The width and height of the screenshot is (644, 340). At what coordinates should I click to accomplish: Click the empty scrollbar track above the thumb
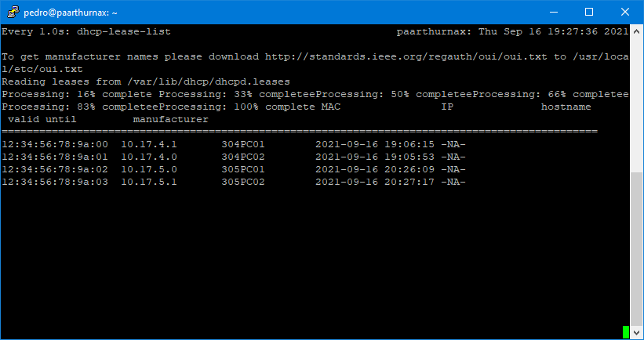coord(636,102)
